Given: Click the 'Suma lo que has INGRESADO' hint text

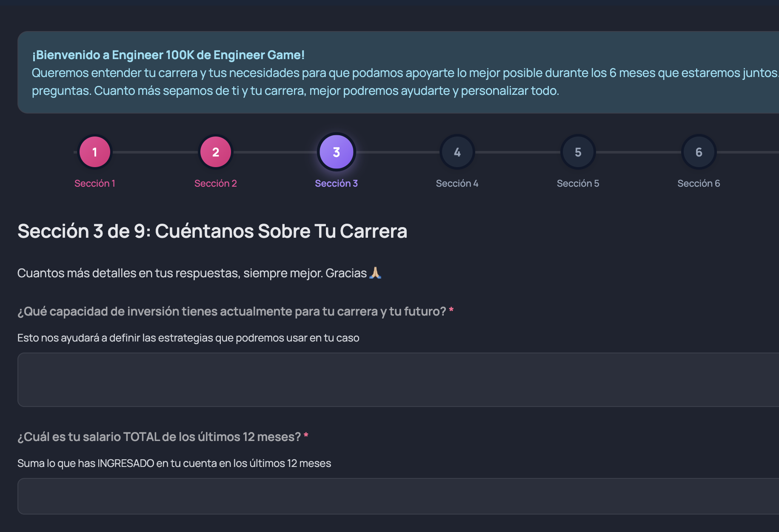Looking at the screenshot, I should click(174, 463).
